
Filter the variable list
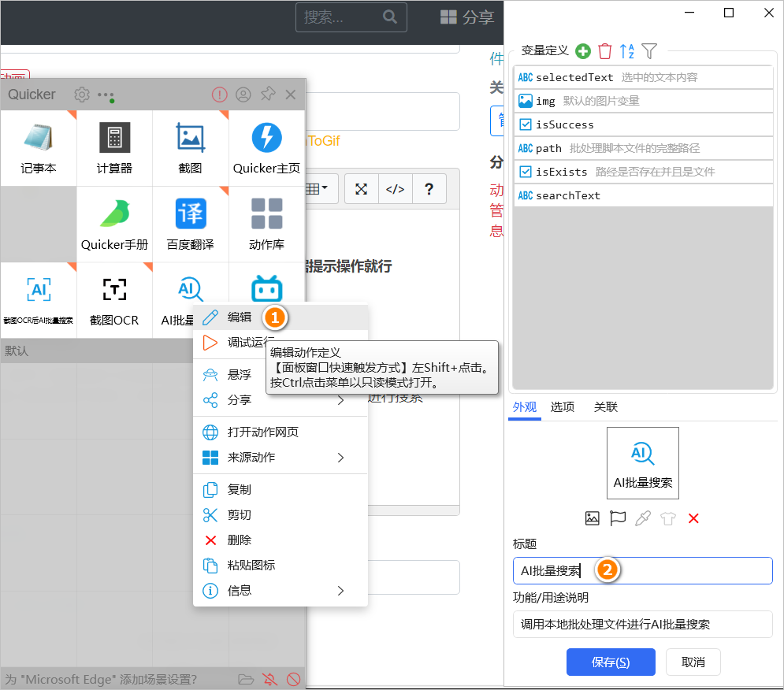(x=649, y=51)
